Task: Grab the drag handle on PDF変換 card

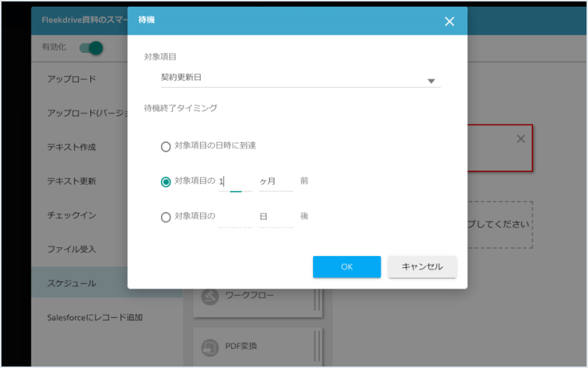Action: click(x=318, y=346)
